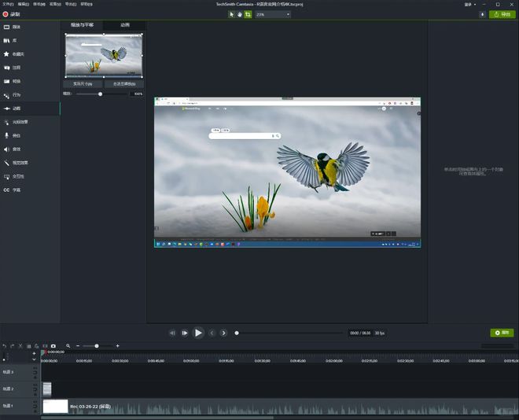Click the Rec 03-26-22 clip thumbnail on track 1
Screen dimensions: 519x420
click(55, 406)
